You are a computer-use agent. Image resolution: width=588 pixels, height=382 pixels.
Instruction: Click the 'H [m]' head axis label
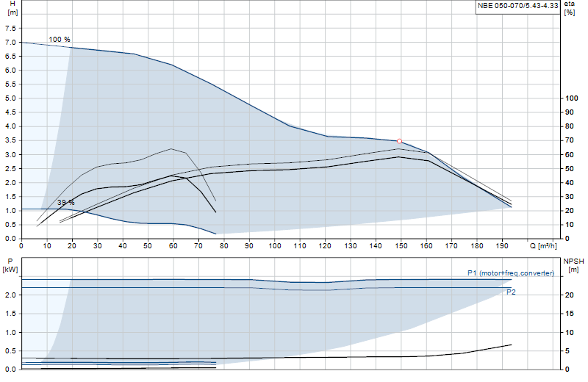(12, 8)
